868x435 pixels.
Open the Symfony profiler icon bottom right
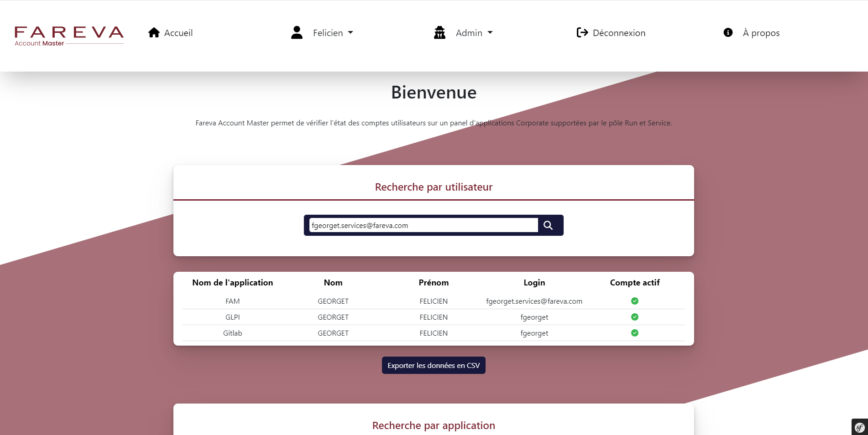coord(859,428)
